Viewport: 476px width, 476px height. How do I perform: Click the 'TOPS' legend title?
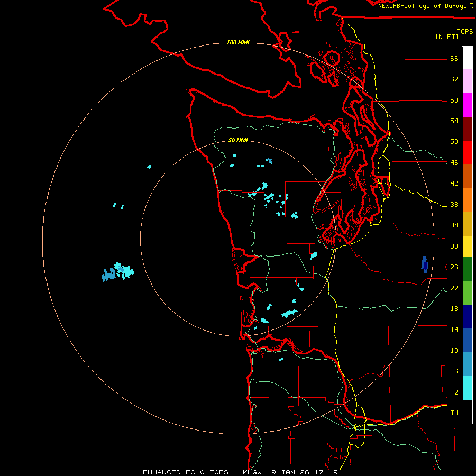click(465, 31)
